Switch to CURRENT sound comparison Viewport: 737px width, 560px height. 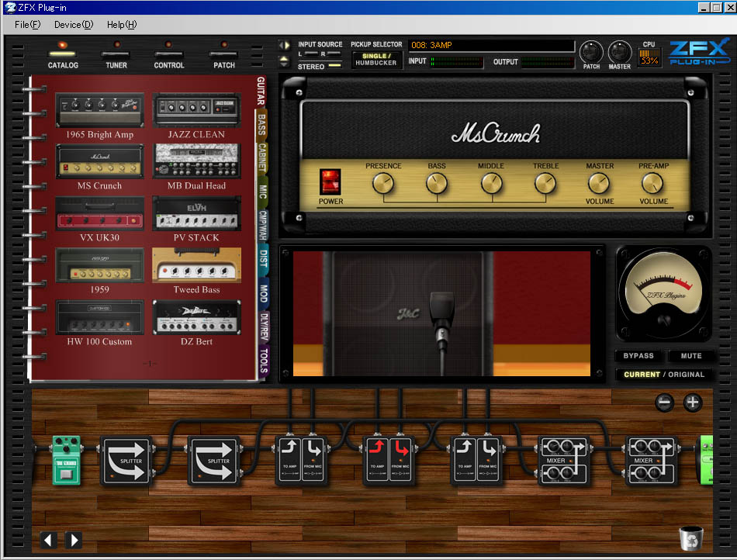click(x=642, y=375)
